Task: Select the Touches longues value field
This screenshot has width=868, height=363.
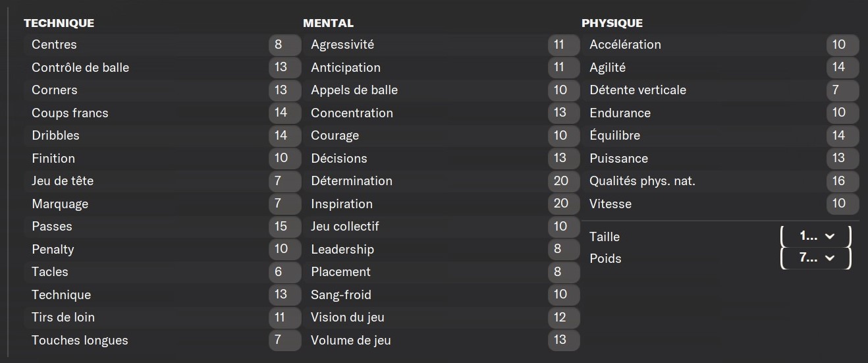Action: 285,340
